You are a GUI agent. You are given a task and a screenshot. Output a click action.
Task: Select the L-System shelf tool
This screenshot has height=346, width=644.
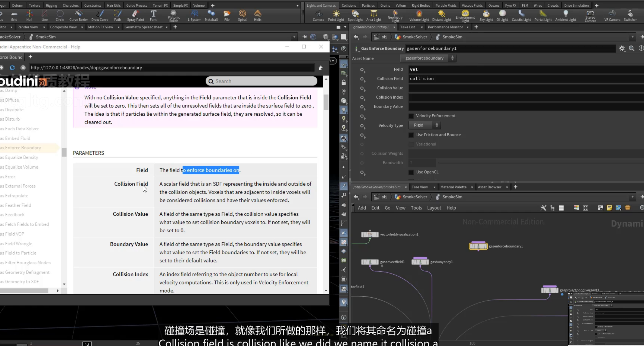tap(194, 16)
